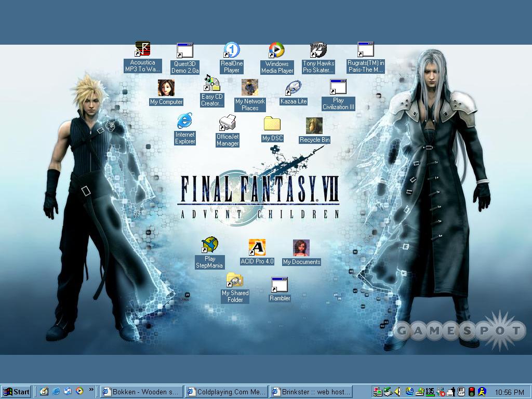Click the 135 number tray icon

click(x=430, y=392)
